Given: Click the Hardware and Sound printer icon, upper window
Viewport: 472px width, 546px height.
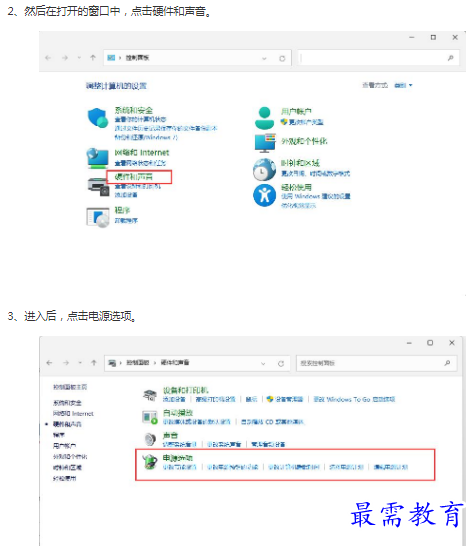Looking at the screenshot, I should 98,187.
